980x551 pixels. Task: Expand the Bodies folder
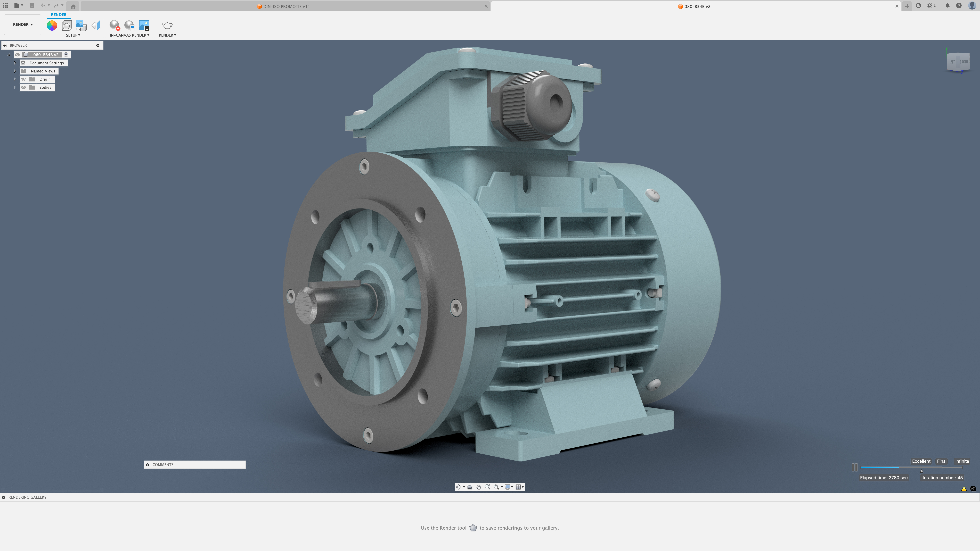click(x=14, y=87)
